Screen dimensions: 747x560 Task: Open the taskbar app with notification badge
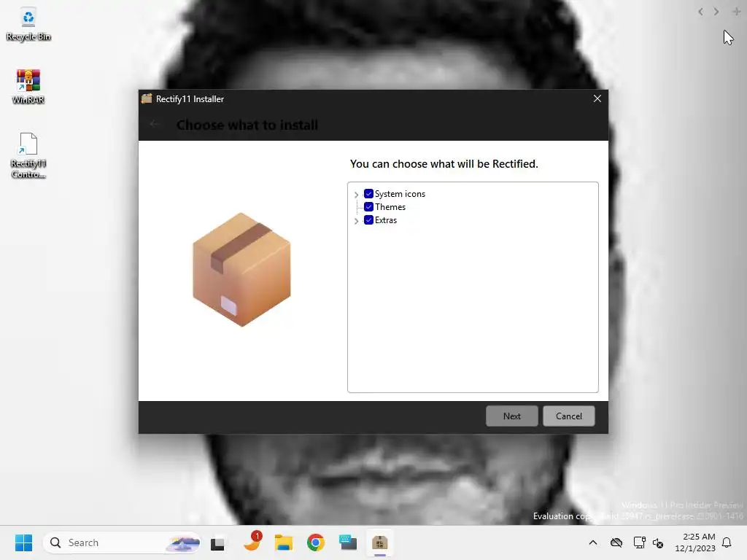(x=252, y=542)
